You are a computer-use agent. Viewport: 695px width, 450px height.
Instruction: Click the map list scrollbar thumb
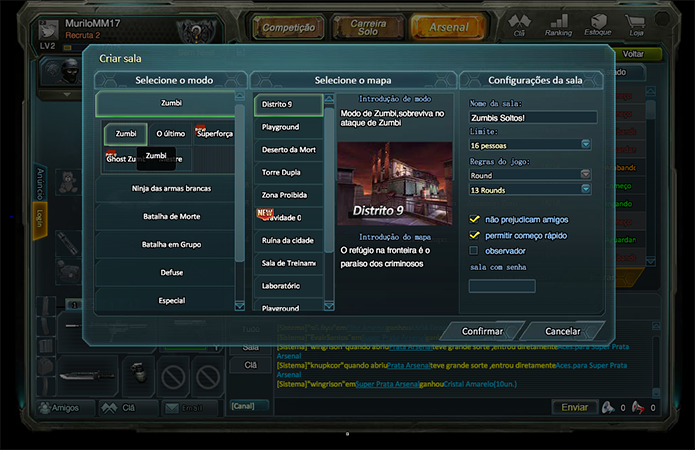(x=329, y=180)
